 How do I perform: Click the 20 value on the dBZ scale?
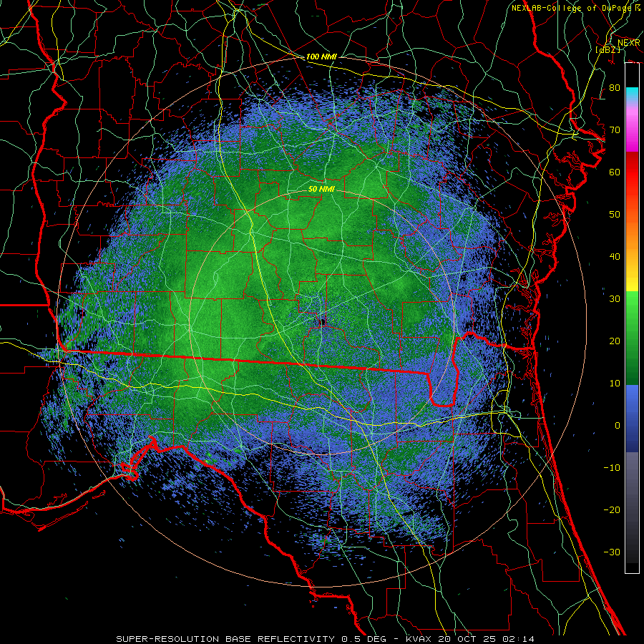[x=615, y=341]
